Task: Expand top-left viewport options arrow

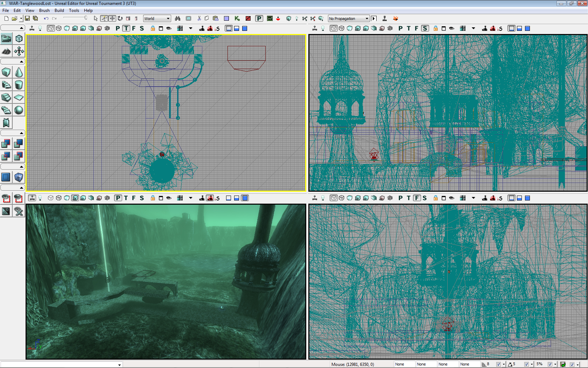Action: (x=191, y=28)
